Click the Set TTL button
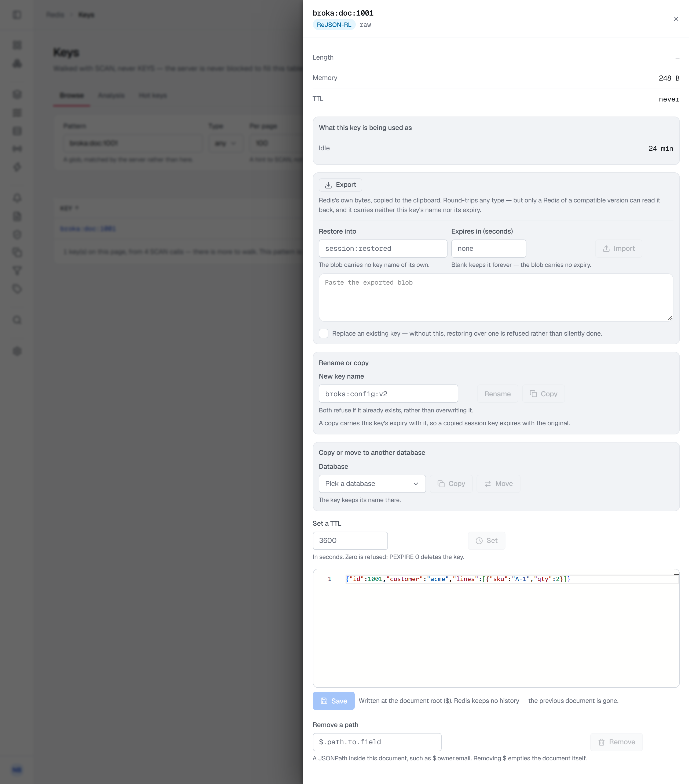The width and height of the screenshot is (689, 784). 486,540
